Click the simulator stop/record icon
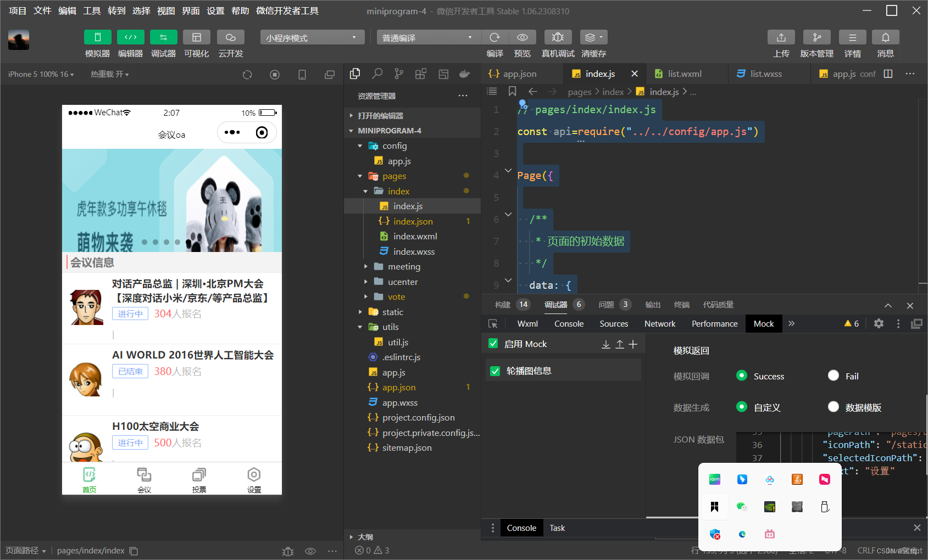Screen dimensions: 928x560 pos(275,75)
